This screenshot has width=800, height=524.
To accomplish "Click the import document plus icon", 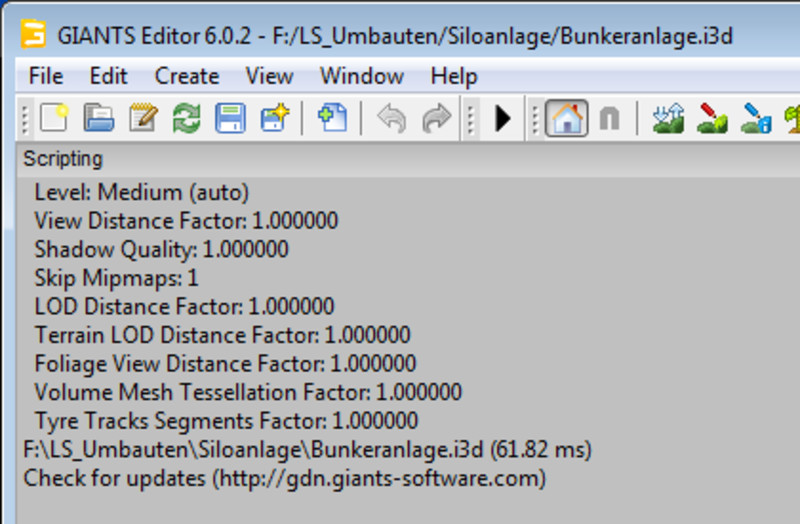I will tap(332, 119).
